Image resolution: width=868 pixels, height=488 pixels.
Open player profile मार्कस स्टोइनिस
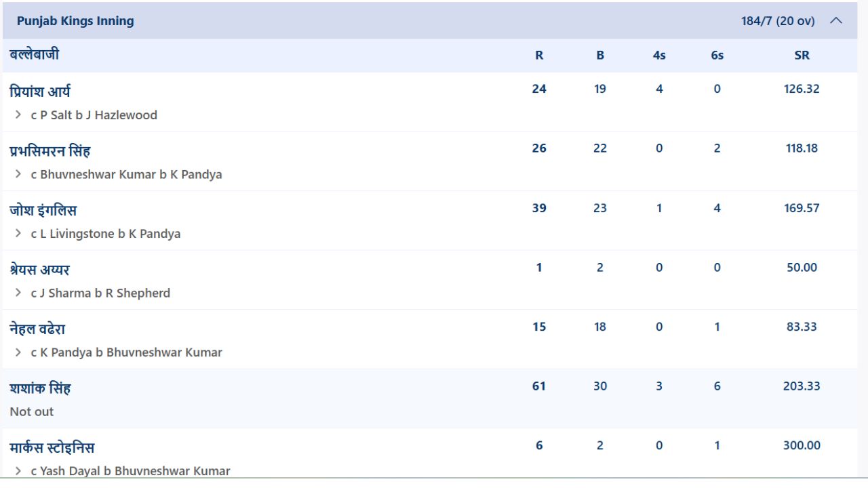52,447
